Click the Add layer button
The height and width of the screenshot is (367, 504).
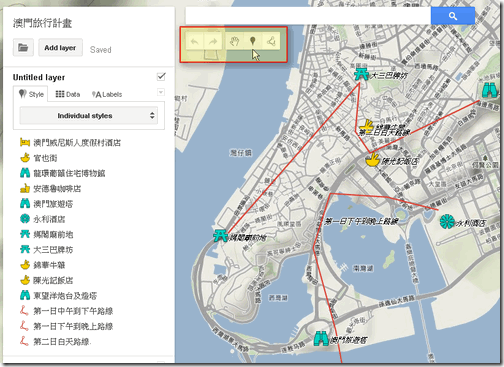point(60,48)
